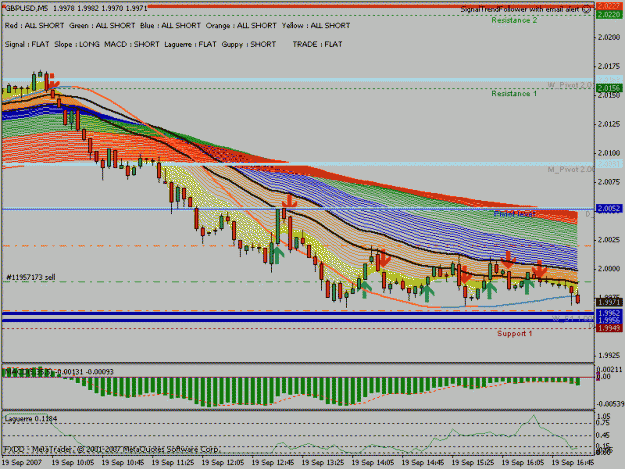Image resolution: width=625 pixels, height=469 pixels.
Task: Click the MACD values '-0.00131 -0.00093'
Action: click(x=85, y=372)
